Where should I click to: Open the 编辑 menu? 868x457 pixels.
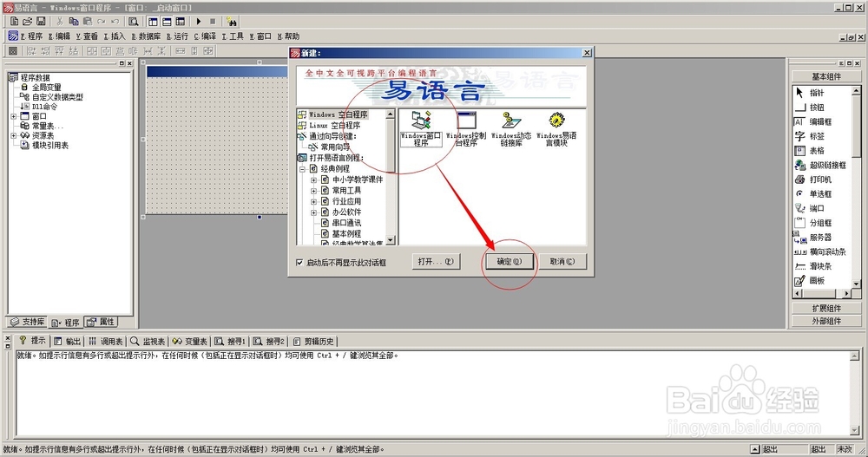click(59, 36)
